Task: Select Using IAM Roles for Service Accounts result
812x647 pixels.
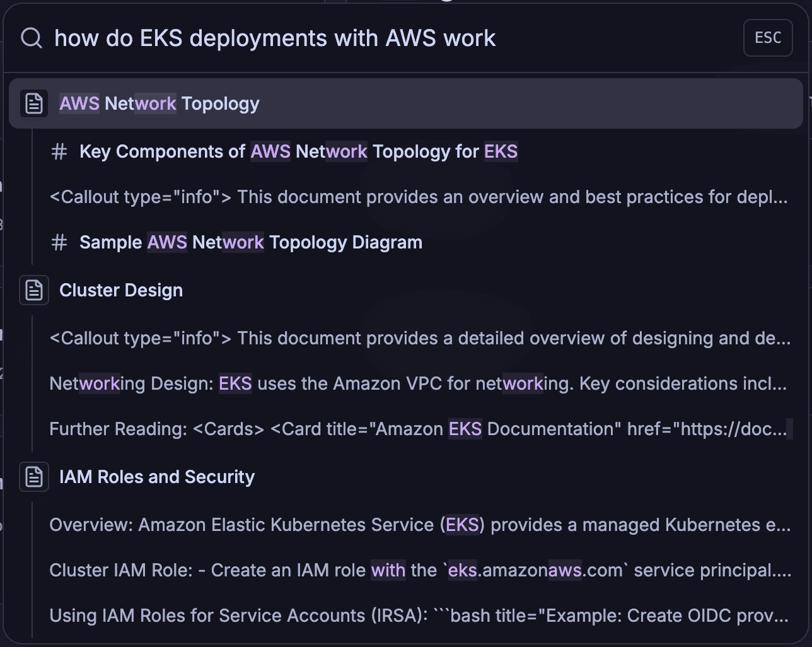Action: coord(420,615)
